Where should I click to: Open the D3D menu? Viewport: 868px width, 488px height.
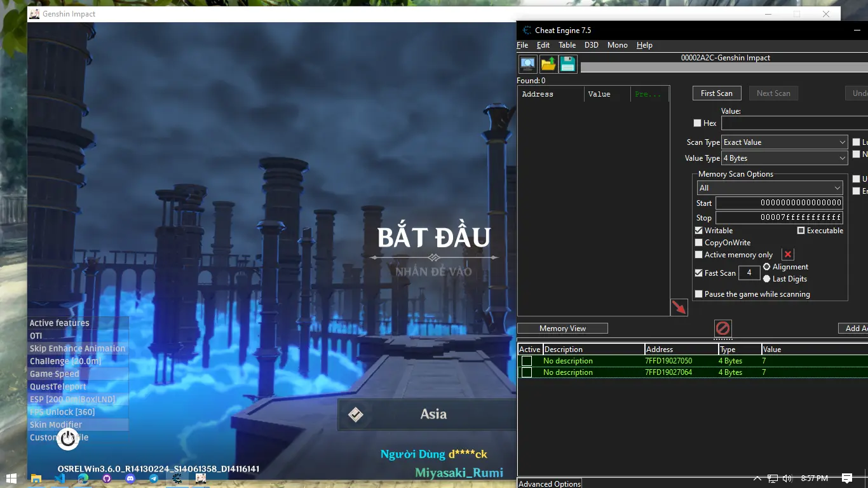[x=592, y=45]
